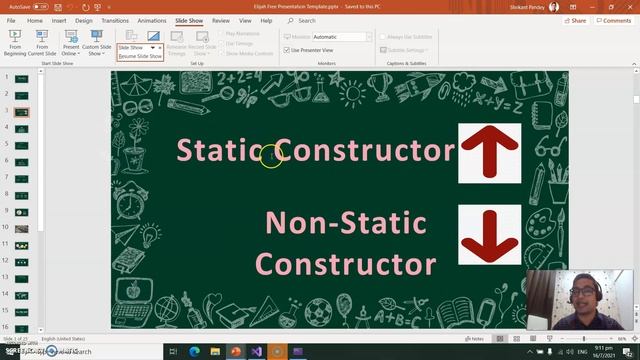Image resolution: width=640 pixels, height=360 pixels.
Task: Start slide show From Beginning
Action: 15,42
